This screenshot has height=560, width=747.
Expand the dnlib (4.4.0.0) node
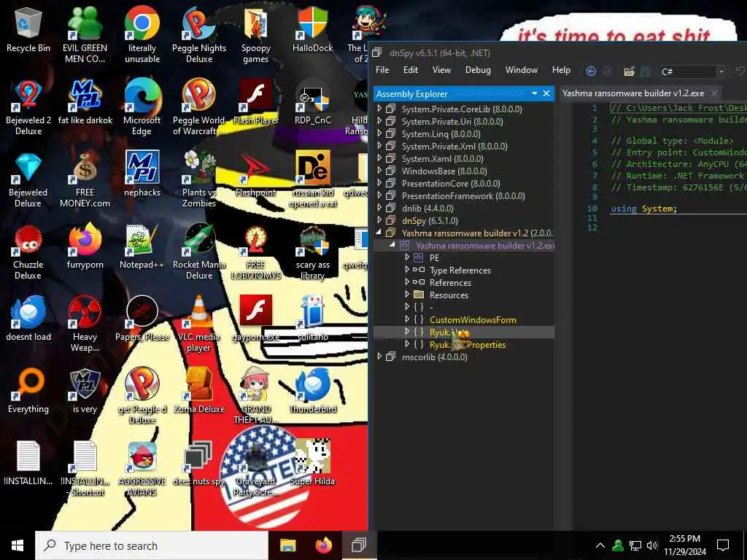click(379, 208)
